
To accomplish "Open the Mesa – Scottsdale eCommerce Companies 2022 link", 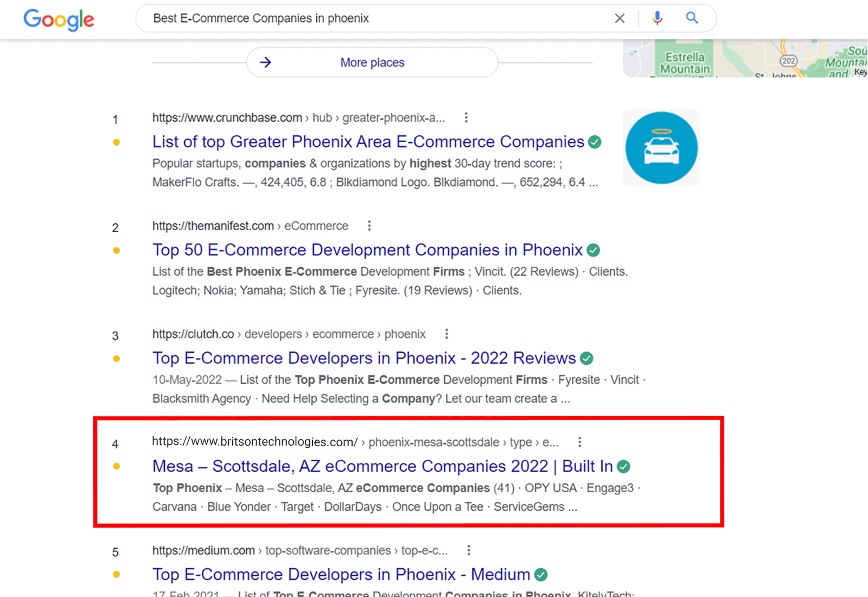I will (x=382, y=466).
